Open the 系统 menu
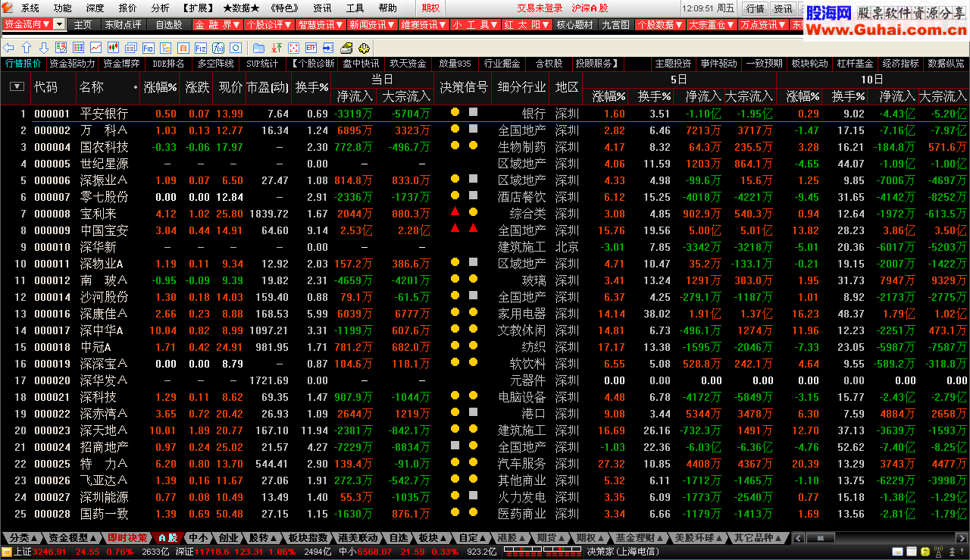Screen dimensions: 970x560 point(30,8)
